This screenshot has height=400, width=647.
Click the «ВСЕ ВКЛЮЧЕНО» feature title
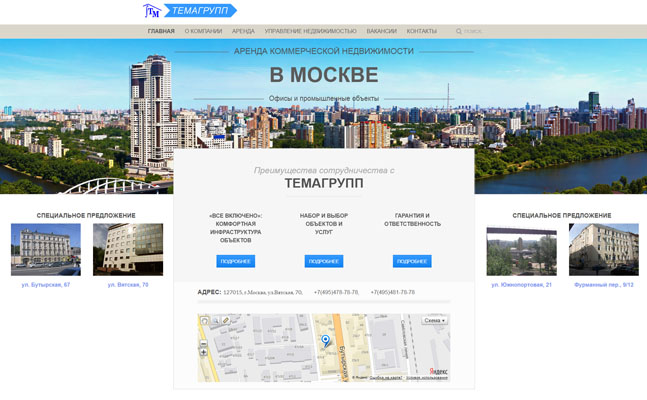236,228
